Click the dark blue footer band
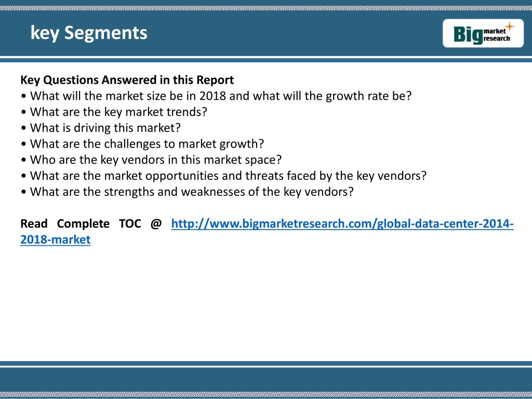Screen dimensions: 532x399 click(266, 379)
